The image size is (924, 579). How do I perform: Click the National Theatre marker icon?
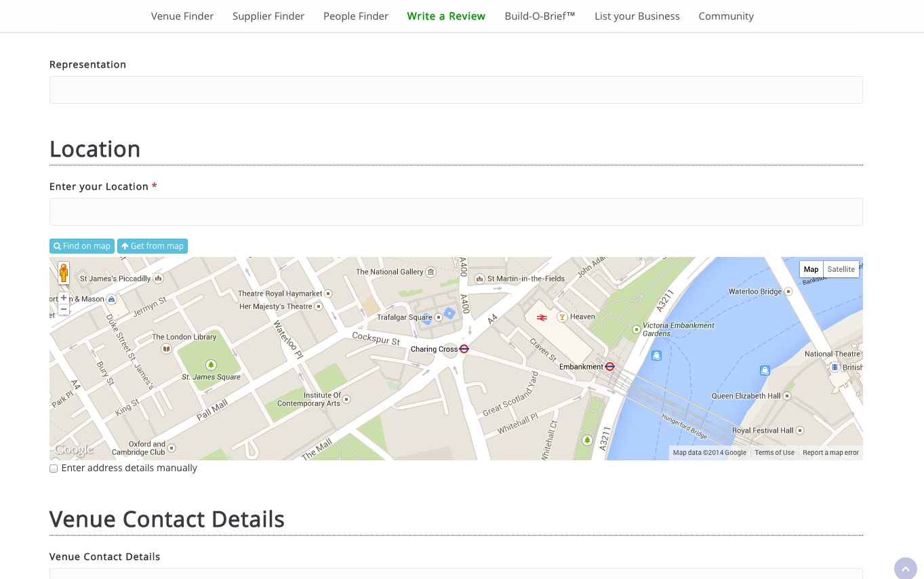[x=835, y=367]
